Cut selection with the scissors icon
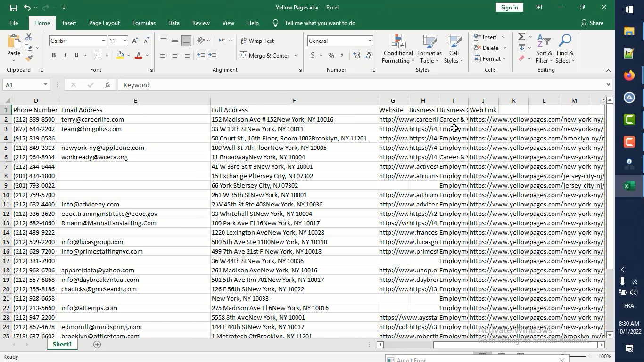644x362 pixels. (29, 37)
